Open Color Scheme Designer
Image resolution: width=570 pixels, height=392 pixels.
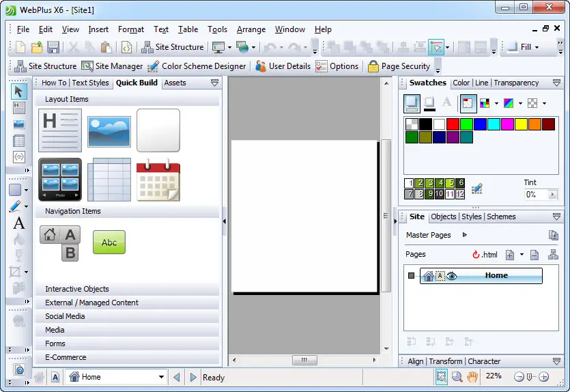(x=197, y=66)
